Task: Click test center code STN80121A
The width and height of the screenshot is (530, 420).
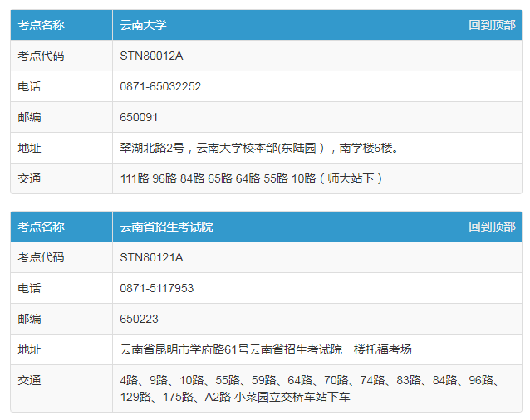Action: [151, 257]
